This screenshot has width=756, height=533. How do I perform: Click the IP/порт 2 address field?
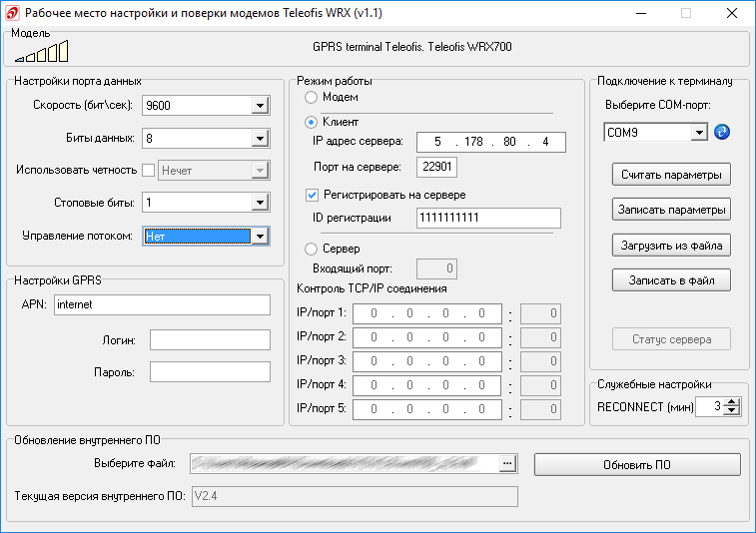[427, 337]
